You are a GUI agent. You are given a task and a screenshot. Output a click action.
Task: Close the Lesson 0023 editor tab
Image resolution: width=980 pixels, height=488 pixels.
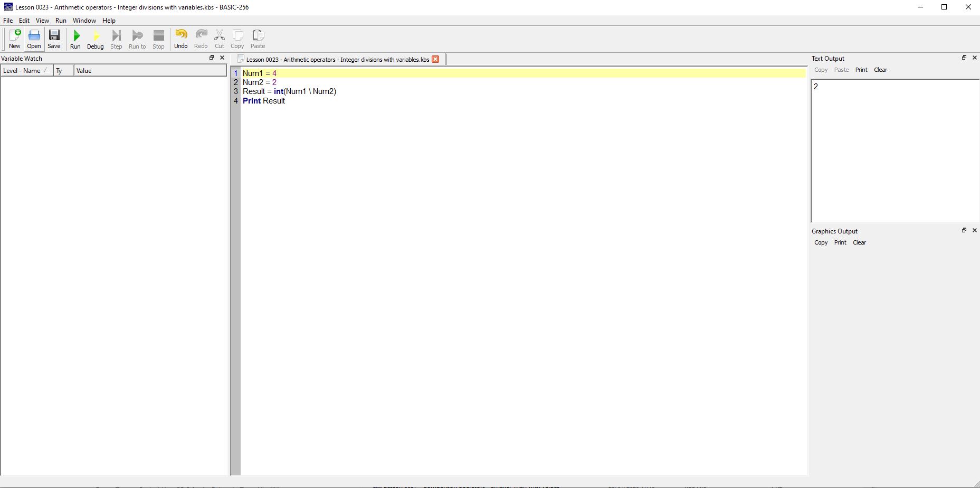(435, 59)
